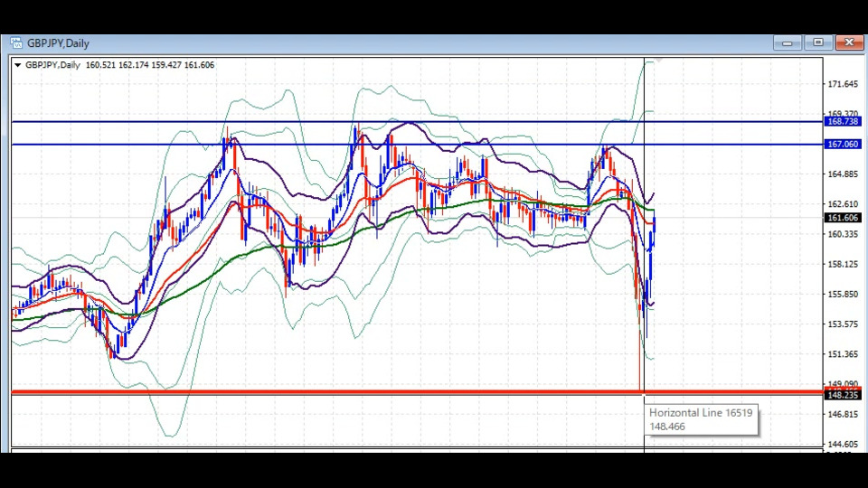Minimize the GBPJPY chart window
The height and width of the screenshot is (488, 868).
788,42
